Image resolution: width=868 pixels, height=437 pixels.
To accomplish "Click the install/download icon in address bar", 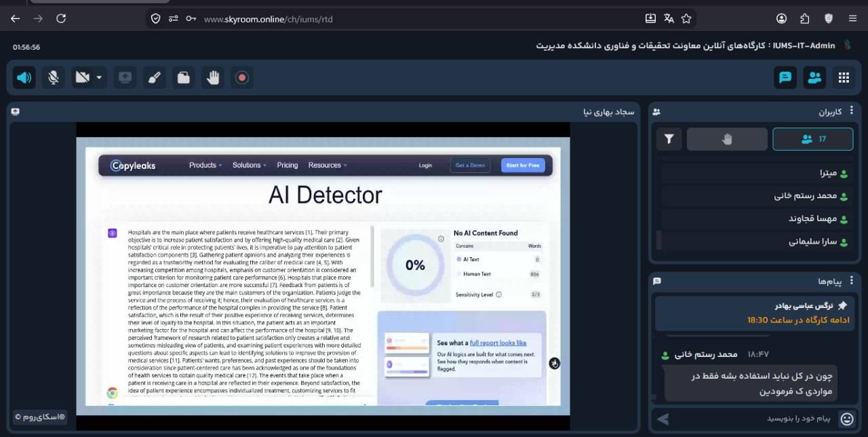I will [x=651, y=18].
